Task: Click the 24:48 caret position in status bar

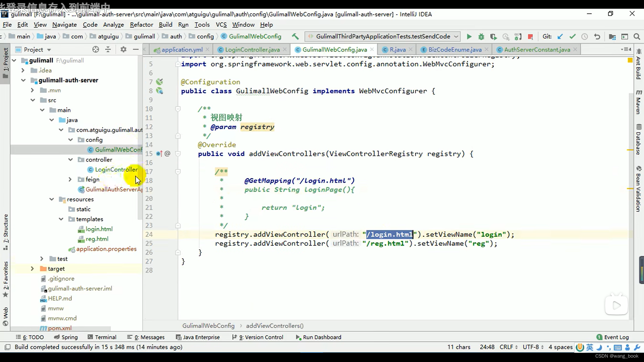Action: (x=487, y=347)
